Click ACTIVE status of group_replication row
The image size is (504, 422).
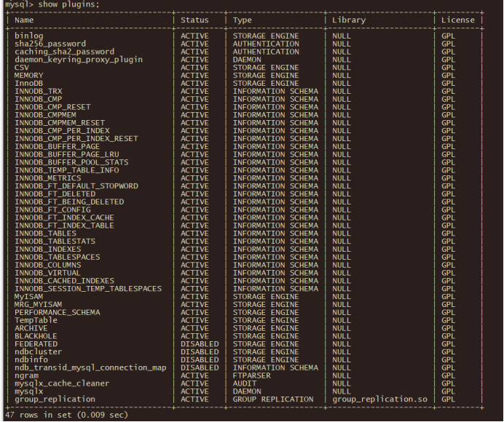[194, 399]
